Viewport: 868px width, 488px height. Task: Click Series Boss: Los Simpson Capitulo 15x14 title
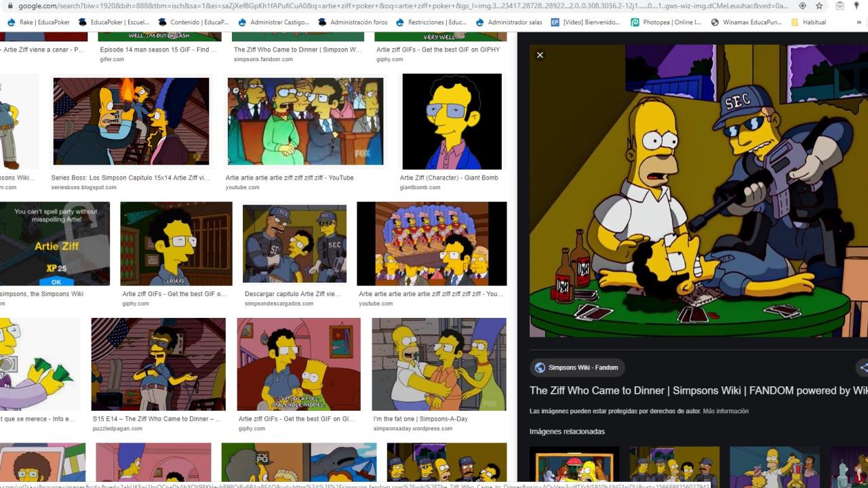130,178
